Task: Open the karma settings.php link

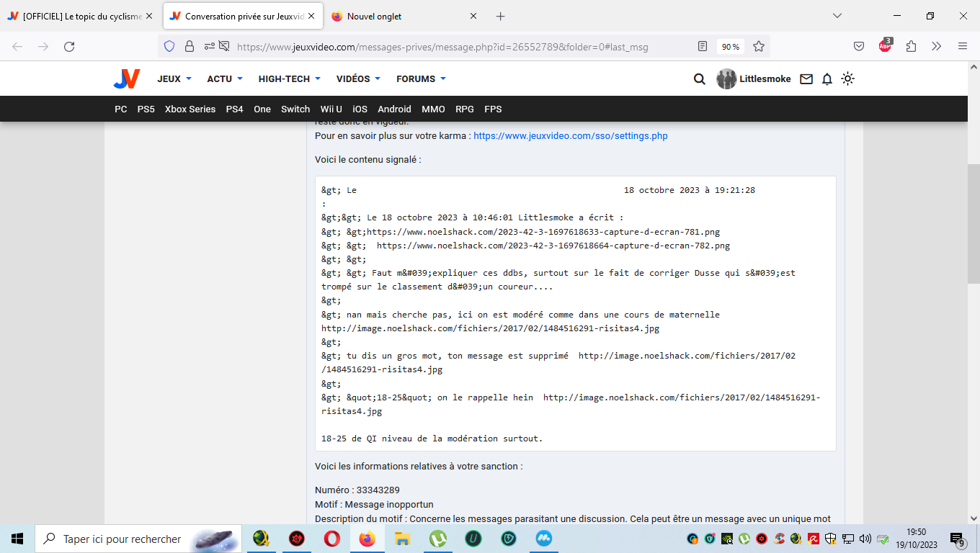Action: tap(570, 135)
